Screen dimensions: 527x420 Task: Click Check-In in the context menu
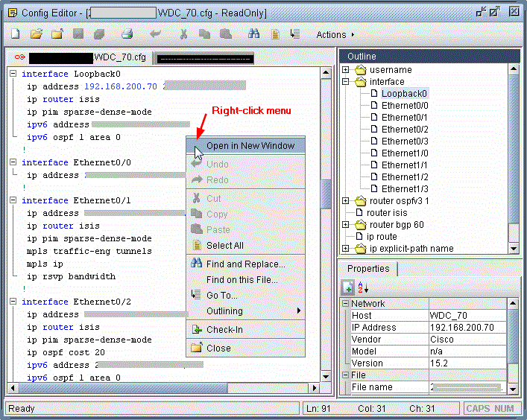click(224, 330)
